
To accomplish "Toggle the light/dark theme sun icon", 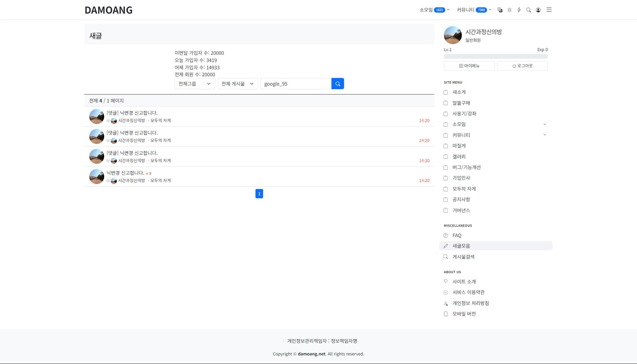I will point(510,10).
